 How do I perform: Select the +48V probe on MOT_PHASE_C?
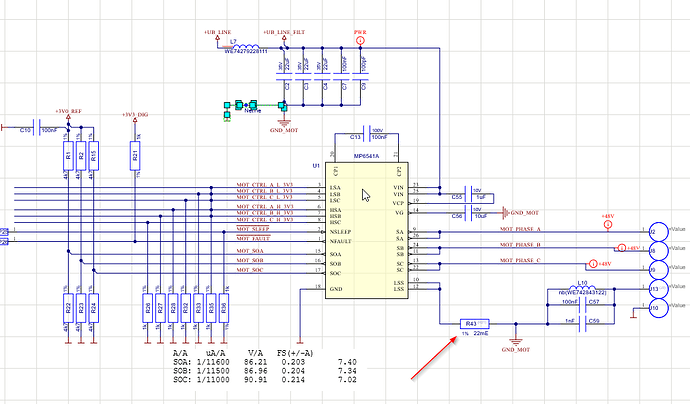click(593, 264)
